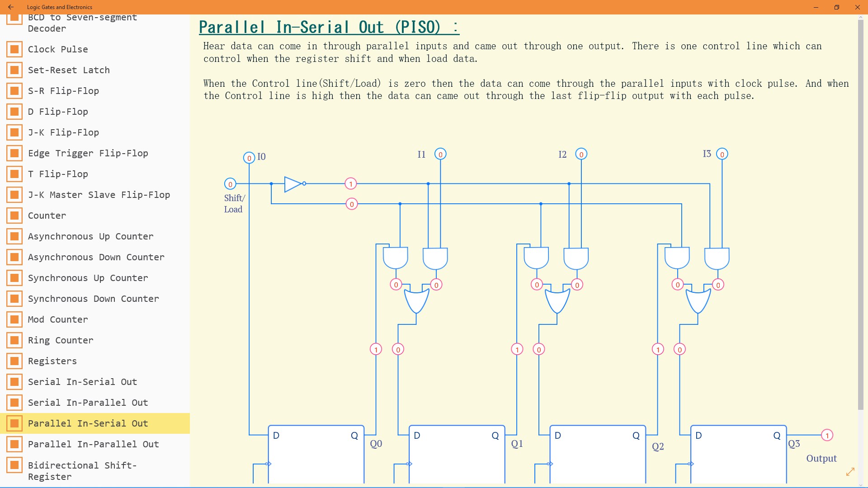Click the orange icon beside Mod Counter
The image size is (868, 488).
15,319
